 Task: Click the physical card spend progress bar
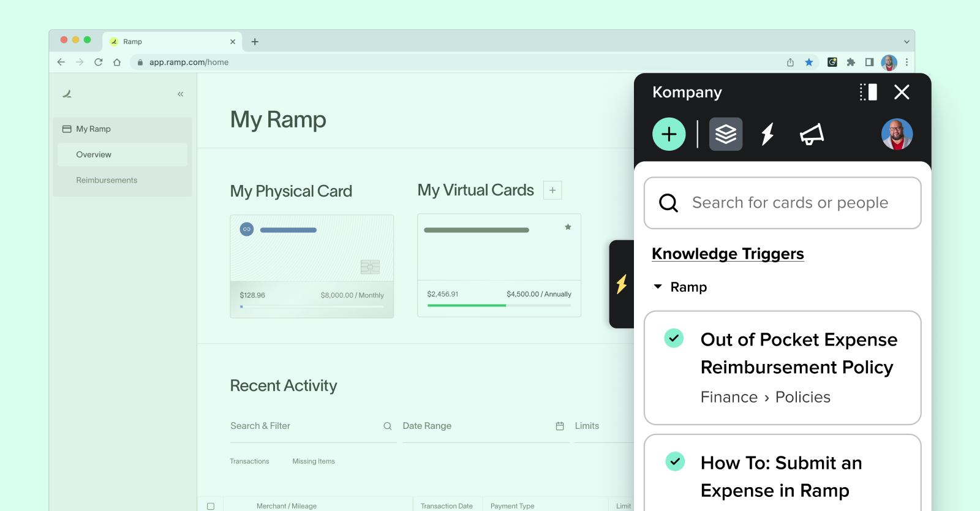coord(312,306)
